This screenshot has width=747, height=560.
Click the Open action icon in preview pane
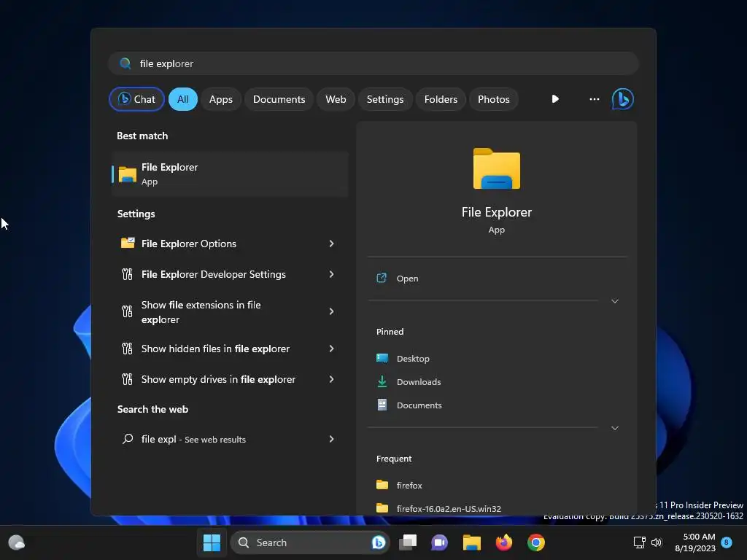click(382, 278)
